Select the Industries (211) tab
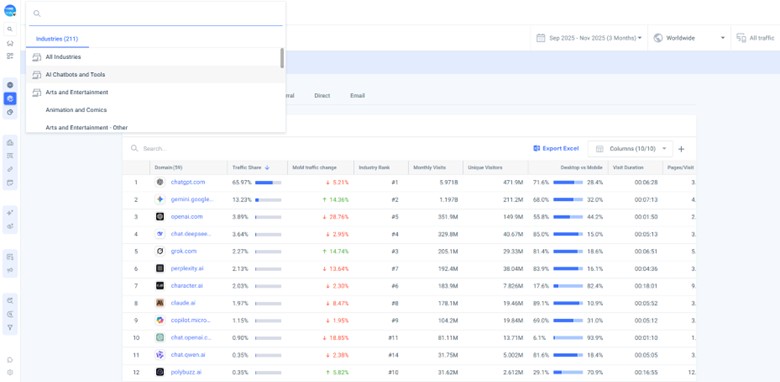Image resolution: width=780 pixels, height=382 pixels. [x=57, y=39]
